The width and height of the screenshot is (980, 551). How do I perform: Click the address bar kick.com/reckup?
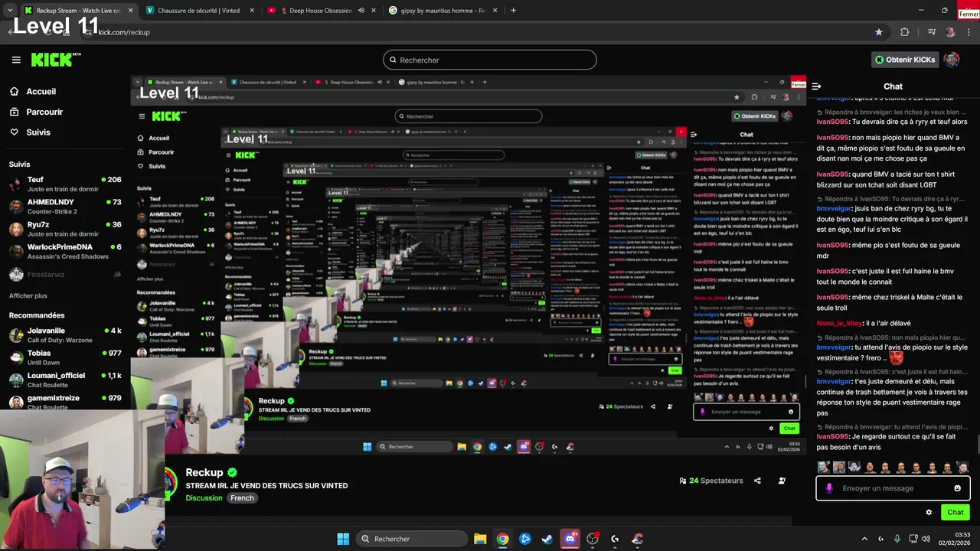click(124, 32)
